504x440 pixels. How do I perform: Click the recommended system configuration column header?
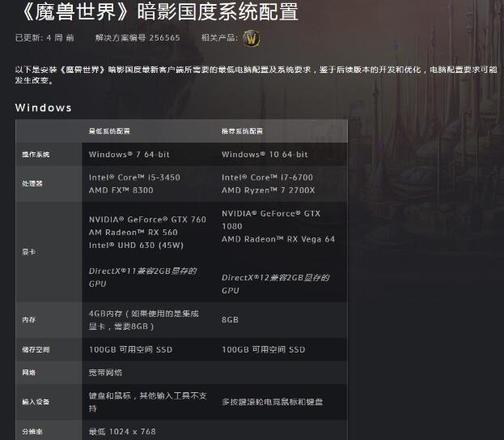242,131
